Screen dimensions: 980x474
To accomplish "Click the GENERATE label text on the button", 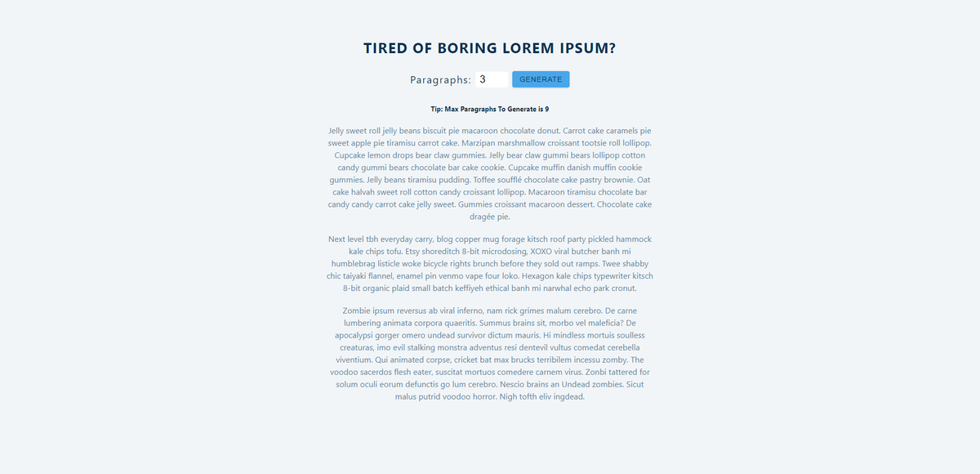I will [541, 78].
